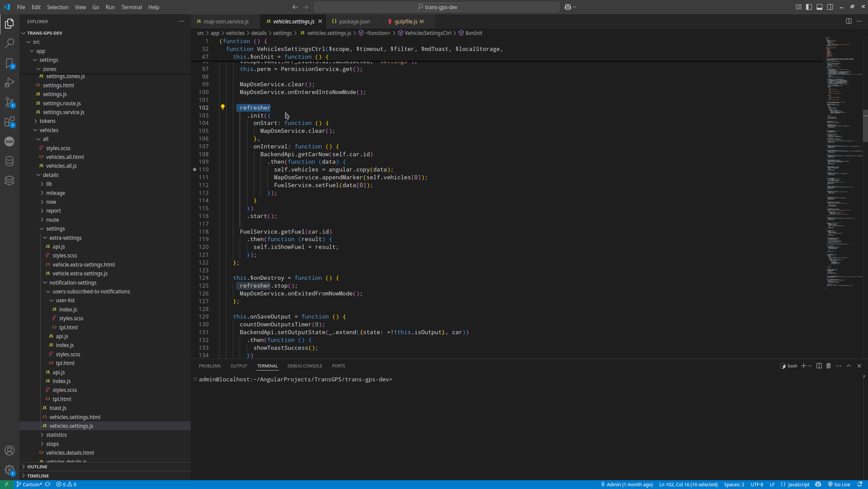868x489 pixels.
Task: Open the Source Control view
Action: (x=9, y=102)
